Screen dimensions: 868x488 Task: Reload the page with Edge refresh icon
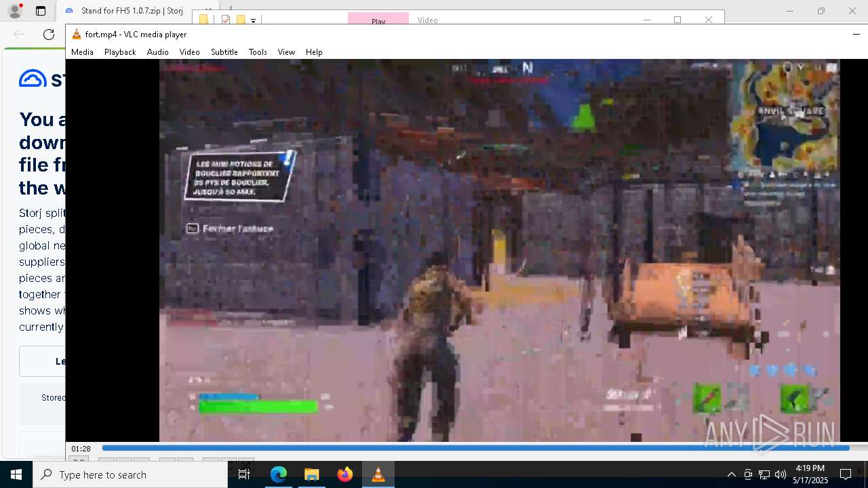(49, 35)
